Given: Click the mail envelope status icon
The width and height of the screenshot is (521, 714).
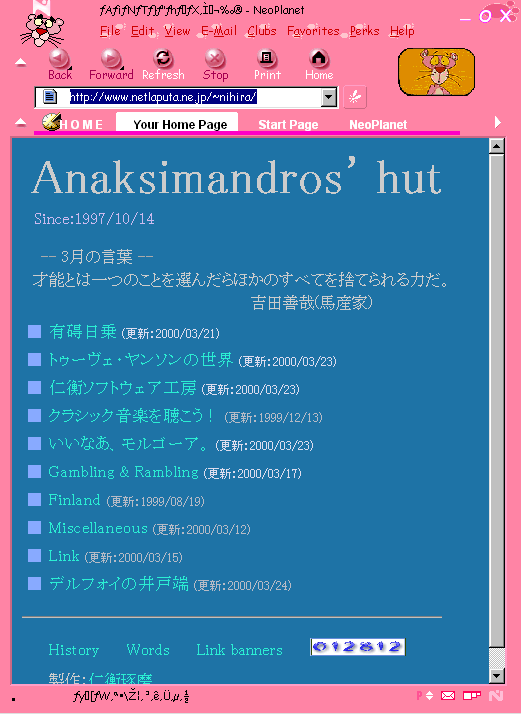Looking at the screenshot, I should [x=448, y=696].
